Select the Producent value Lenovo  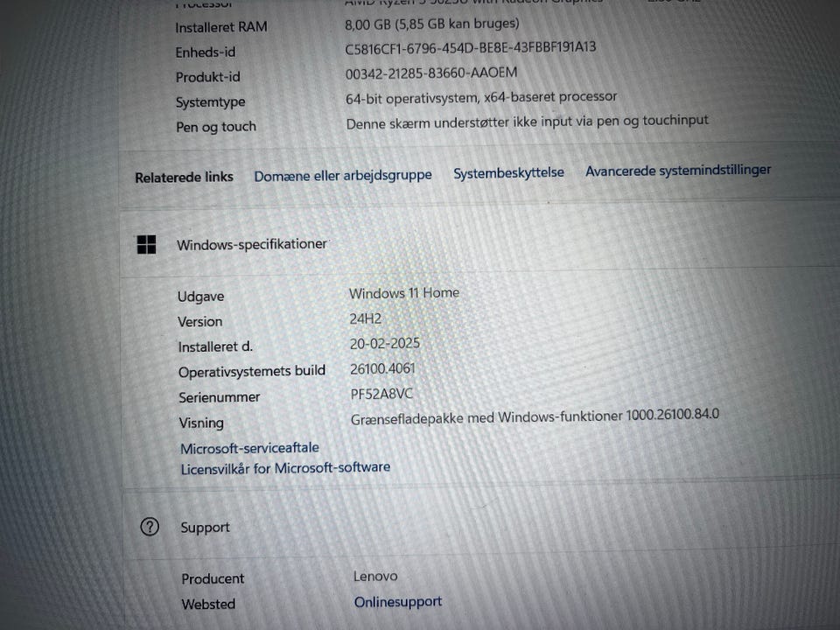click(375, 577)
